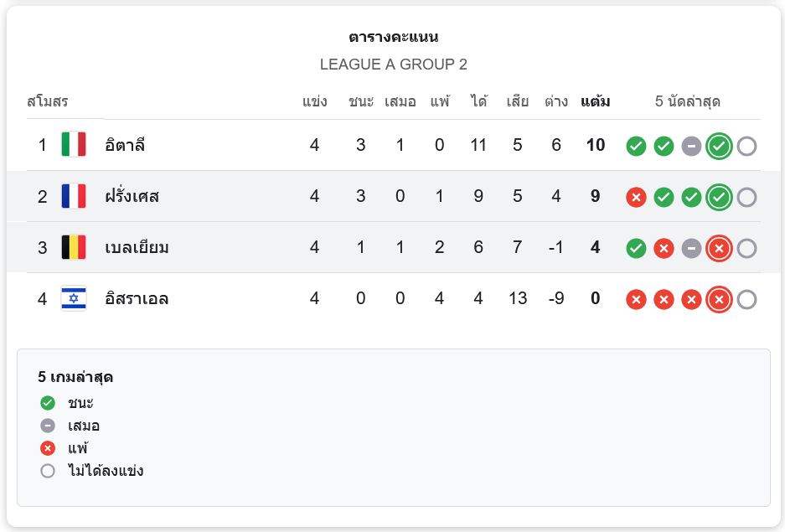Click the France flag icon
This screenshot has height=532, width=785.
(x=74, y=196)
